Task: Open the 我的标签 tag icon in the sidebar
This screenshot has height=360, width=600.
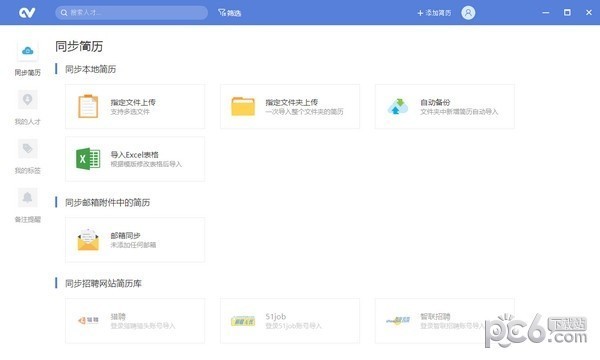Action: click(x=28, y=148)
